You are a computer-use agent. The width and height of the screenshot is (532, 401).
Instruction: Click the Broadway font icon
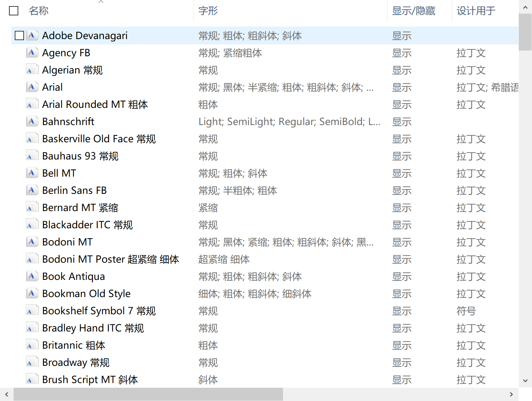pyautogui.click(x=32, y=362)
